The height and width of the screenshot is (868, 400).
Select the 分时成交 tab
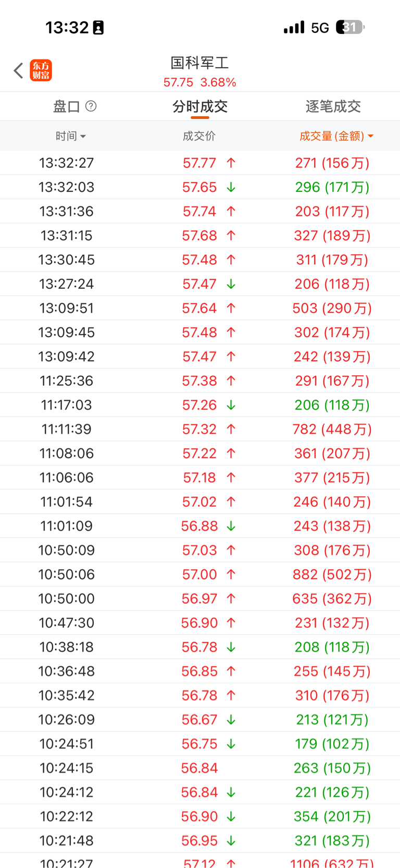pyautogui.click(x=200, y=107)
